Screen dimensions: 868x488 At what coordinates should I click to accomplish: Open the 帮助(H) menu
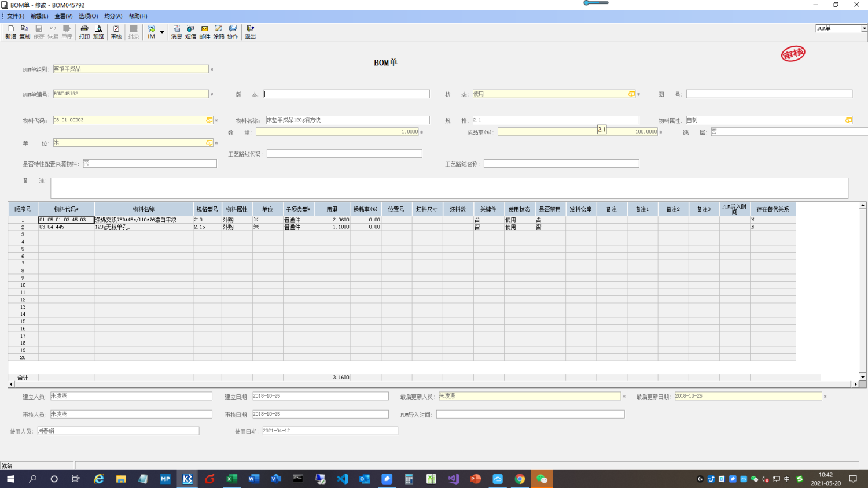coord(138,16)
